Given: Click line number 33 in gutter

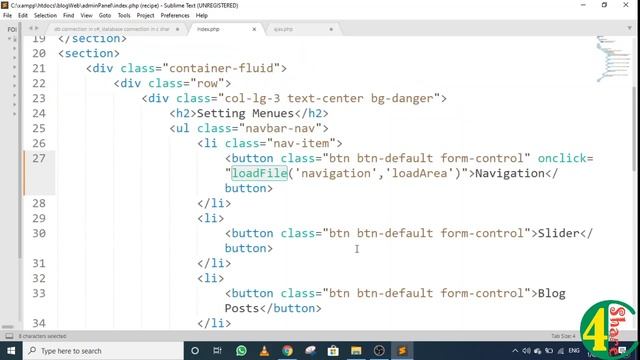Looking at the screenshot, I should coord(39,293).
